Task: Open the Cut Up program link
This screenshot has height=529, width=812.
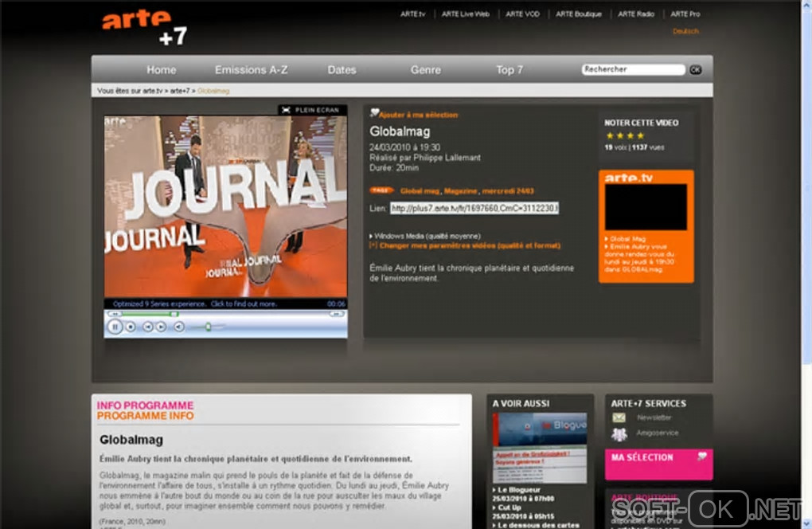Action: [x=509, y=507]
